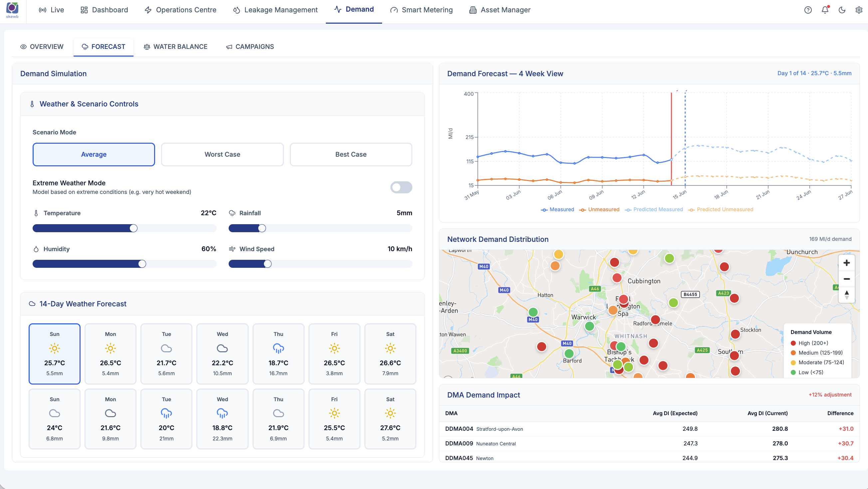Toggle Measured series in chart legend
Screen dimensions: 868x489
pyautogui.click(x=557, y=210)
